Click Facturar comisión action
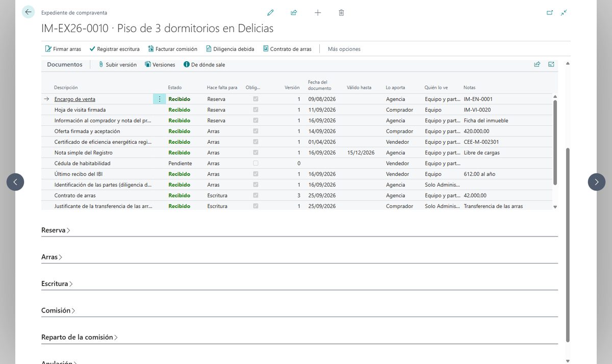612x364 pixels. coord(172,49)
